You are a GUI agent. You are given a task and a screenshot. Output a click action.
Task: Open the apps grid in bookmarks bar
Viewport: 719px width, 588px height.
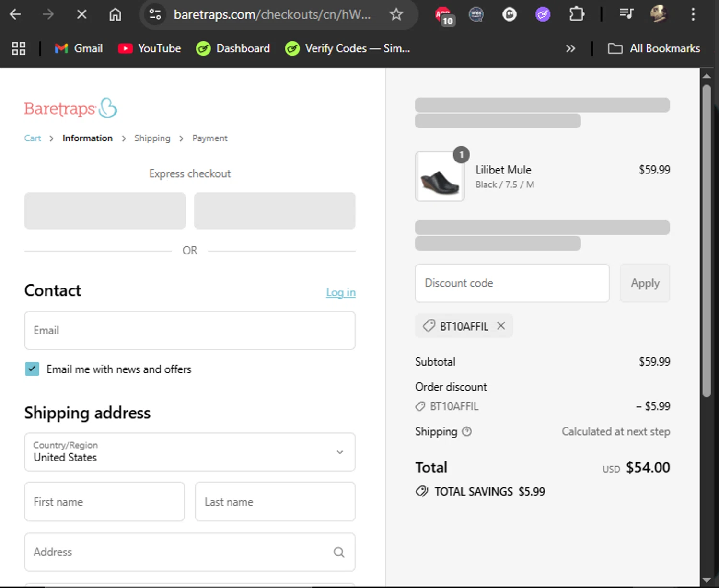[19, 48]
